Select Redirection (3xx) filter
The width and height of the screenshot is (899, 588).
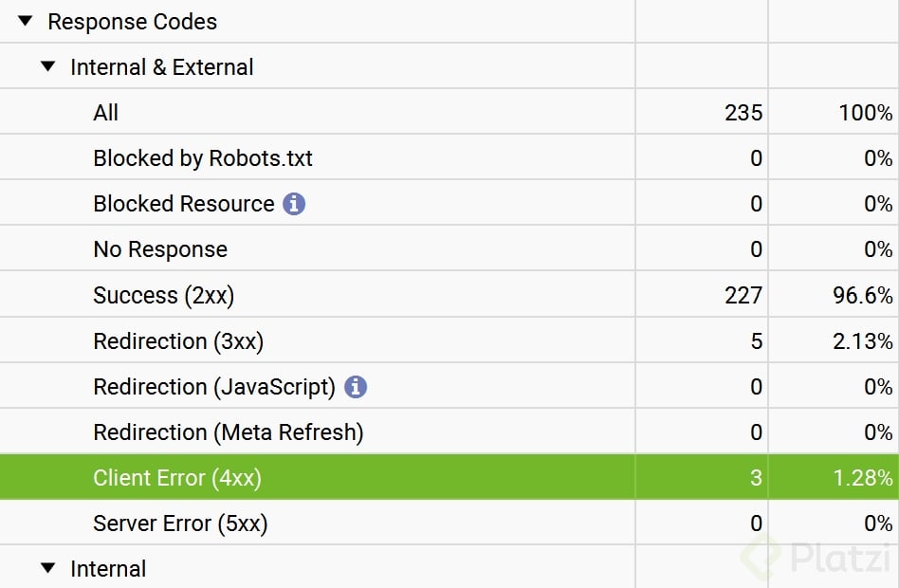click(176, 340)
